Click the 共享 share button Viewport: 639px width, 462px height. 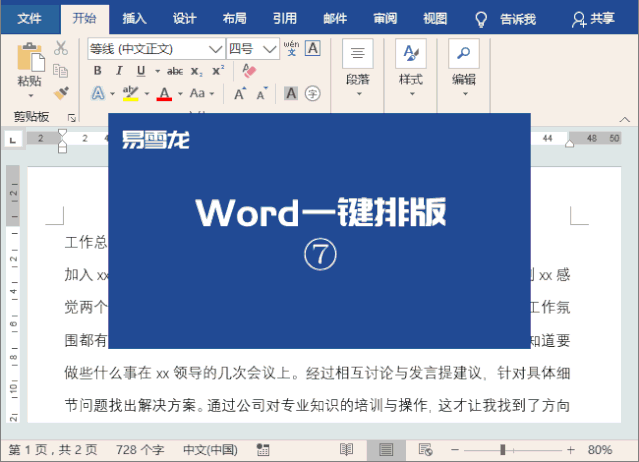tap(593, 19)
